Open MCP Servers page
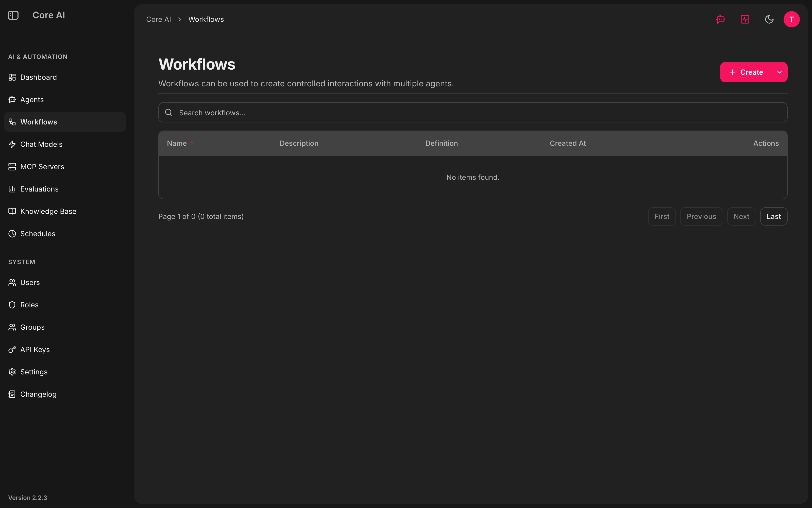Viewport: 812px width, 508px height. [65, 167]
